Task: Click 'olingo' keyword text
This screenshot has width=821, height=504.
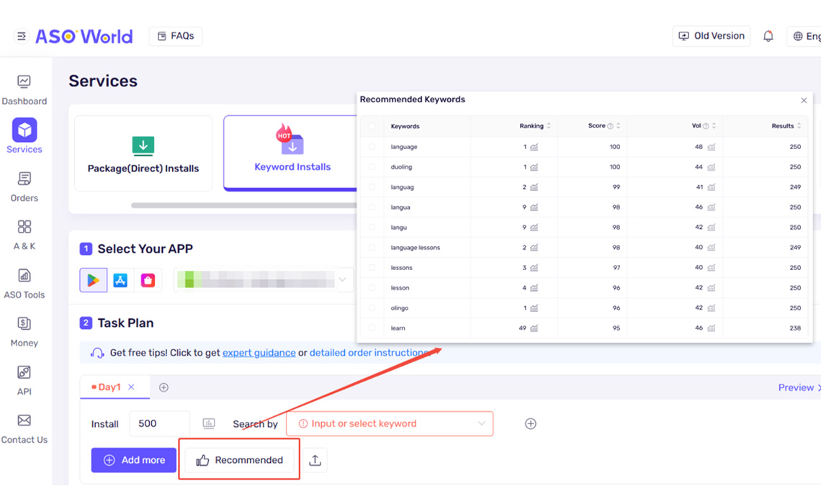Action: pos(399,308)
